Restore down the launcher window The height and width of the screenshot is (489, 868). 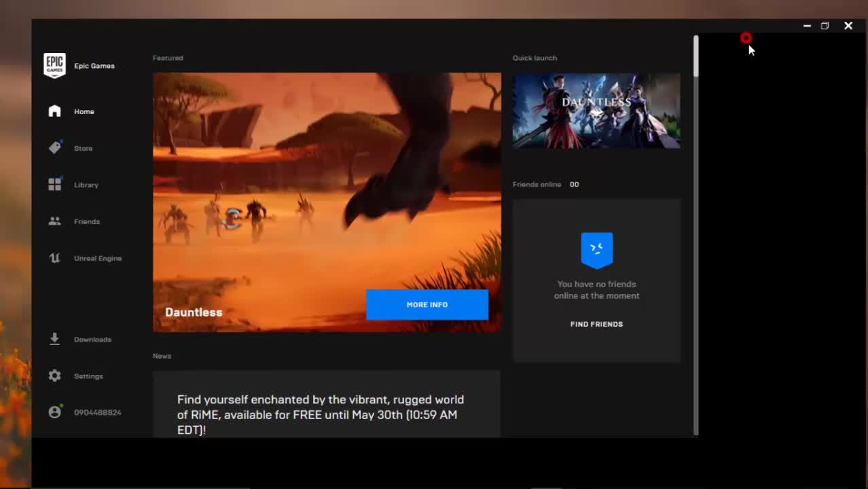[825, 26]
